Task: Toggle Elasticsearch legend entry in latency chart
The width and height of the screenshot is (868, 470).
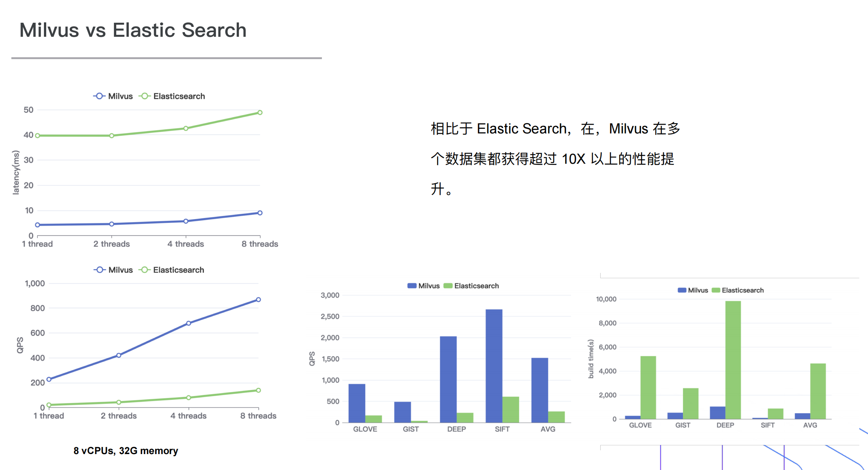Action: [172, 96]
